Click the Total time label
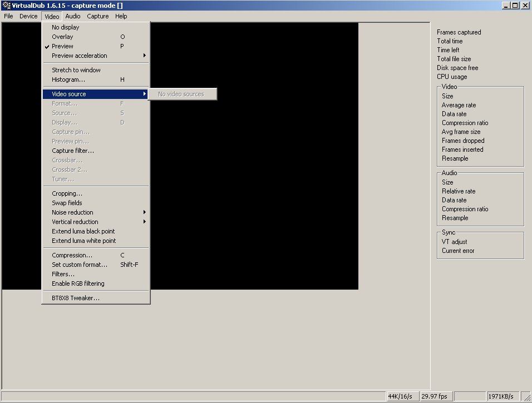Image resolution: width=532 pixels, height=403 pixels. 450,41
